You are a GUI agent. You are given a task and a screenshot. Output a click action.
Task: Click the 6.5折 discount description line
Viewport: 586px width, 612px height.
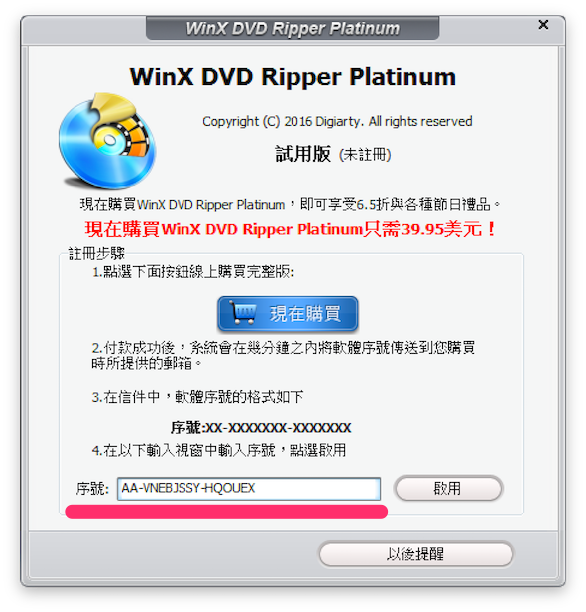[290, 204]
